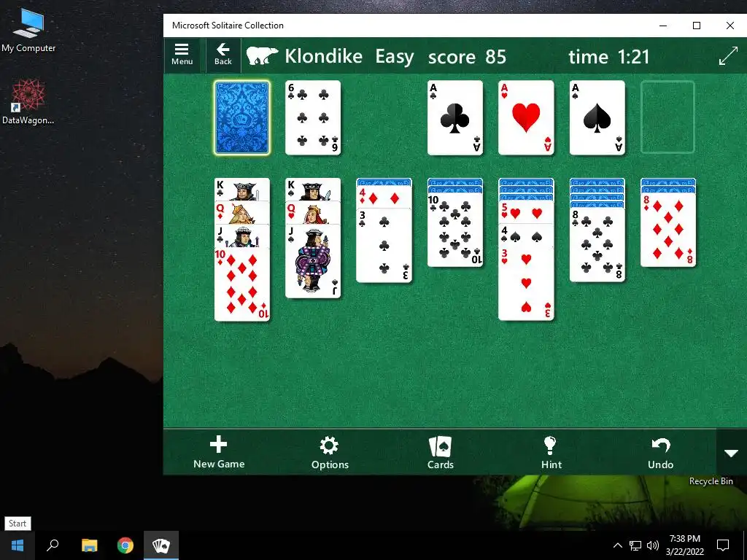This screenshot has height=560, width=747.
Task: Click Solitaire taskbar icon
Action: coord(161,545)
